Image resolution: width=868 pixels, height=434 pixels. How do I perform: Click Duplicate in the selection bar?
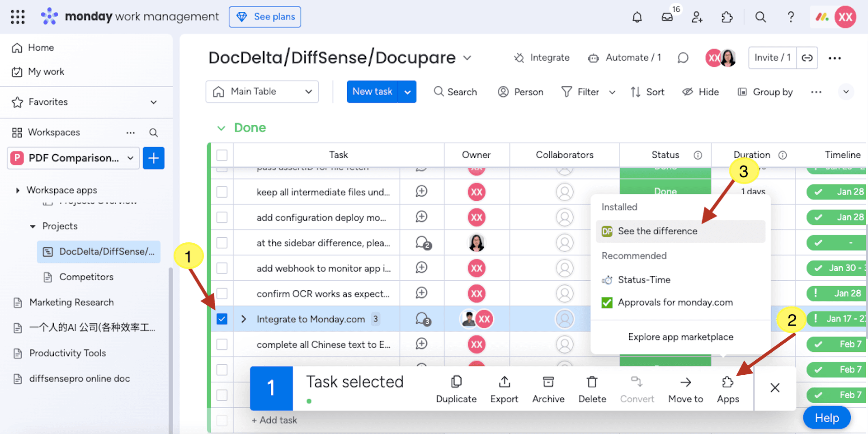[456, 389]
